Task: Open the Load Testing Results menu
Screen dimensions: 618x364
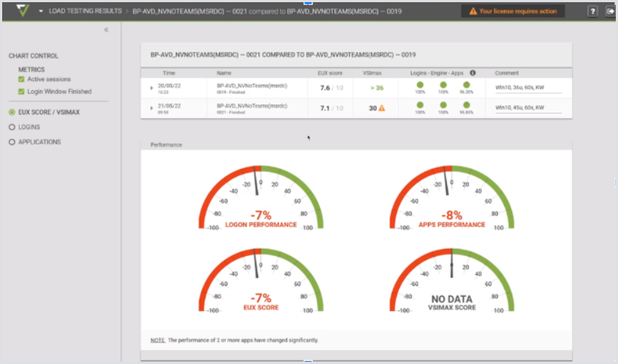Action: click(x=85, y=12)
